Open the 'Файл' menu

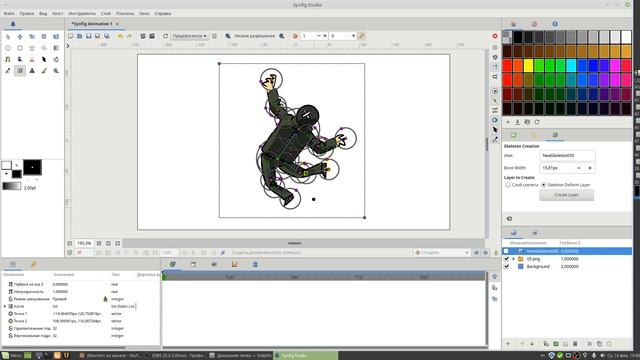pyautogui.click(x=9, y=13)
